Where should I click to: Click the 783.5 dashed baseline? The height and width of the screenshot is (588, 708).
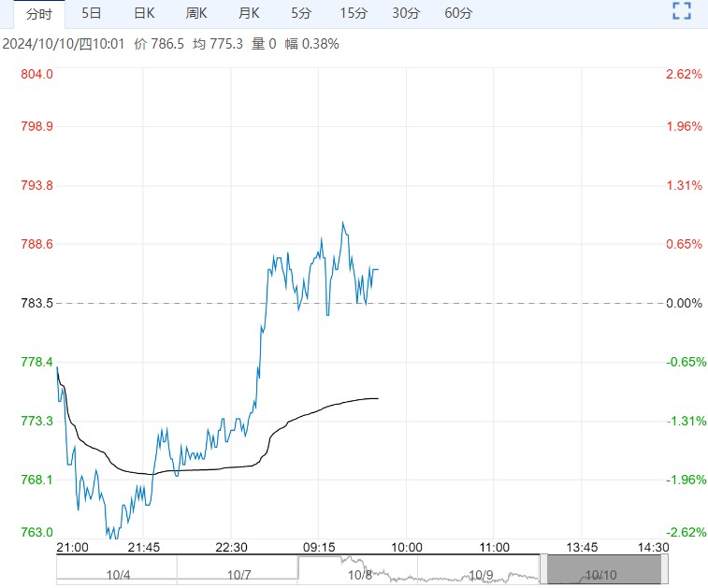point(359,303)
